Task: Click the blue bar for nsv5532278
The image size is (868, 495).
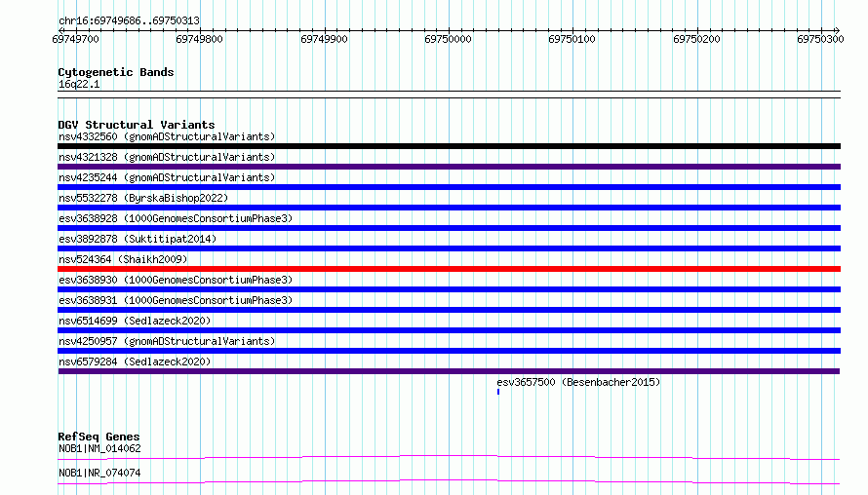Action: tap(449, 208)
